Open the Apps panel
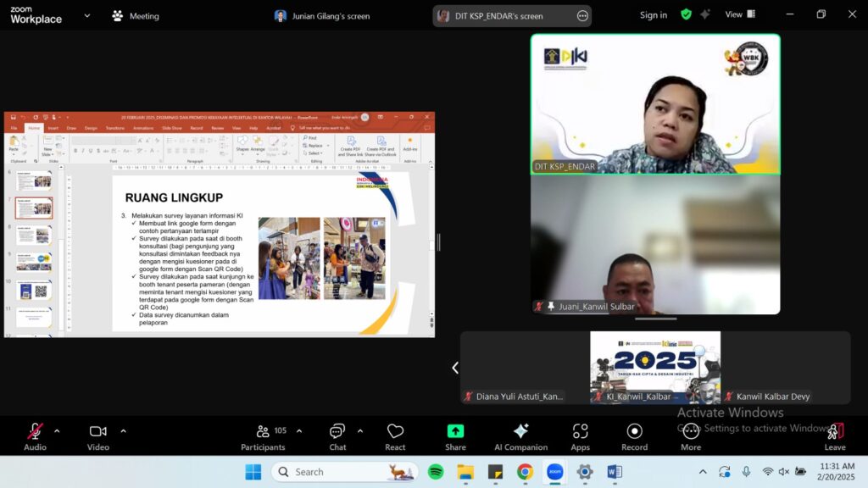Viewport: 868px width, 488px height. tap(580, 435)
